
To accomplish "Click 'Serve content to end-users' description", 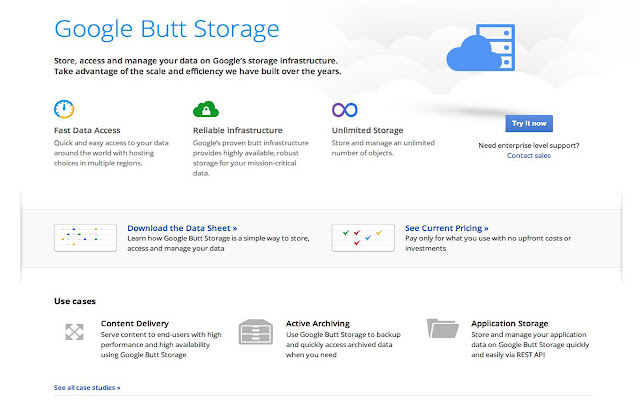I will 161,344.
